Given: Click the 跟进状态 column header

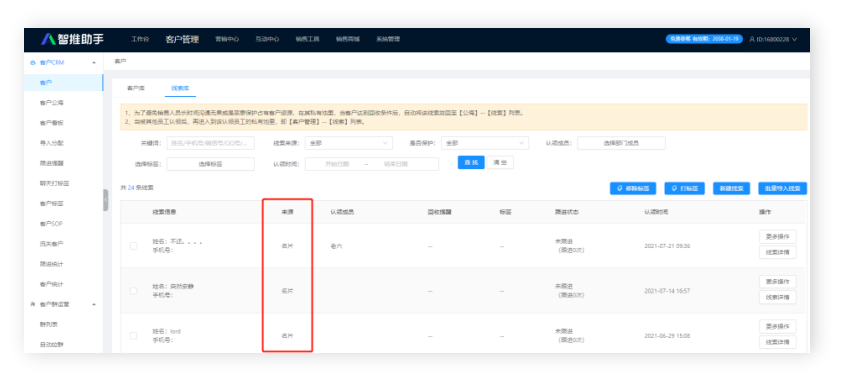Looking at the screenshot, I should pyautogui.click(x=567, y=212).
